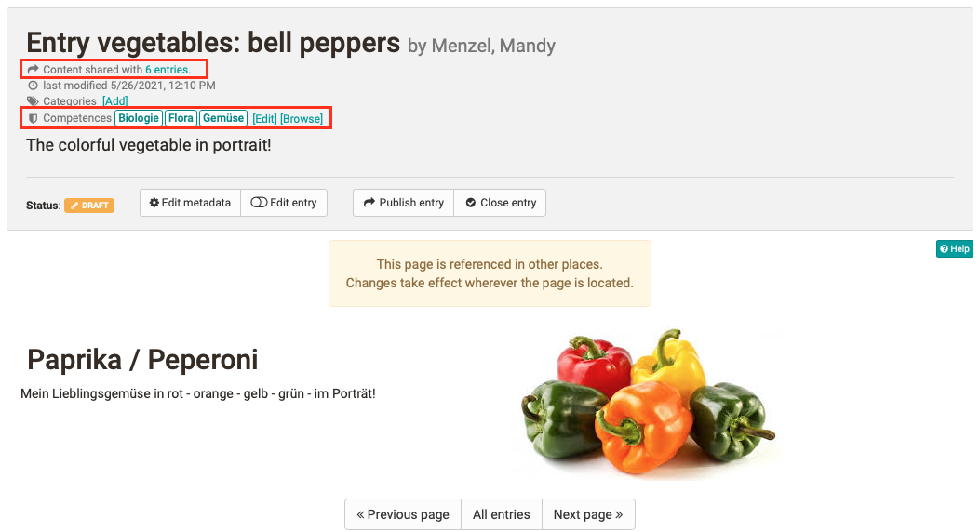Browse competences via the Browse link
The height and width of the screenshot is (532, 980).
[302, 119]
